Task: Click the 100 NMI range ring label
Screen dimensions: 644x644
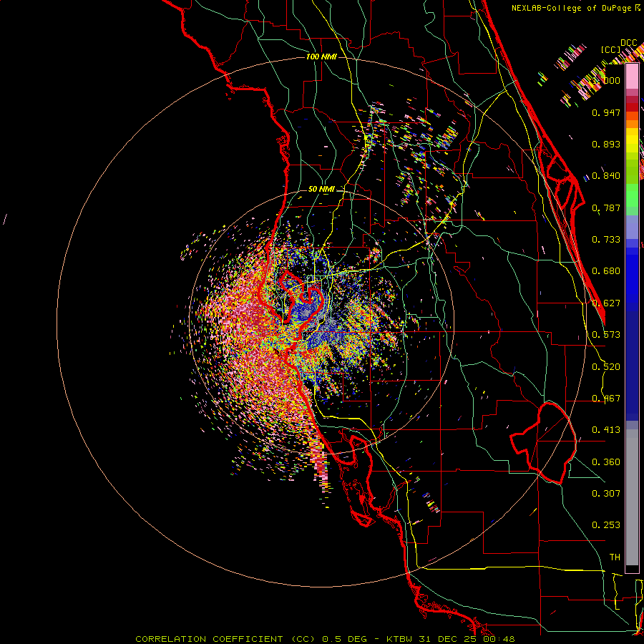Action: pyautogui.click(x=321, y=57)
